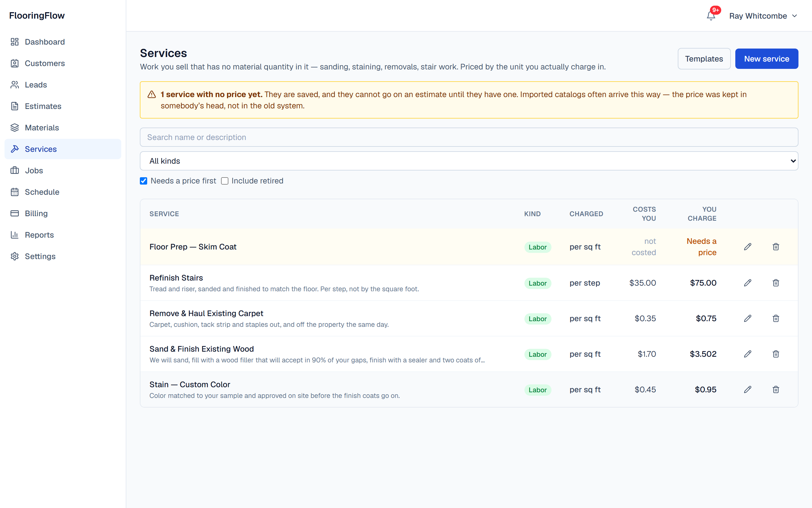This screenshot has height=508, width=812.
Task: Click Remove & Haul Existing Carpet name
Action: 206,314
